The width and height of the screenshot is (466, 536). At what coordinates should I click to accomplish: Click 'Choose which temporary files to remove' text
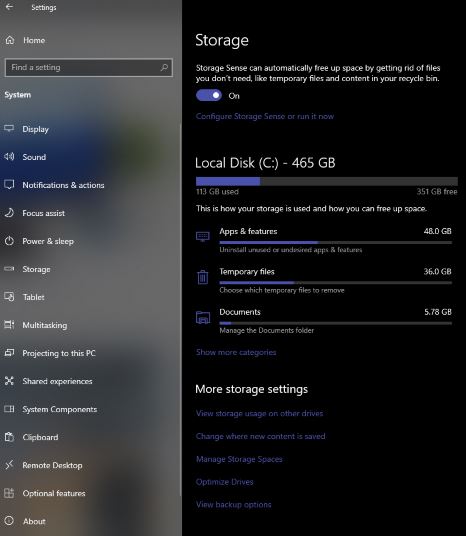click(x=282, y=290)
